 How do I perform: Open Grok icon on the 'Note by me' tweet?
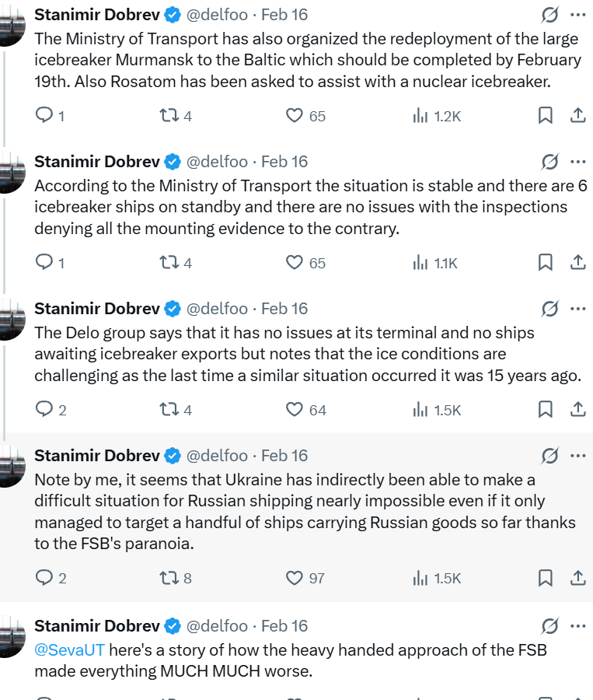(x=549, y=456)
